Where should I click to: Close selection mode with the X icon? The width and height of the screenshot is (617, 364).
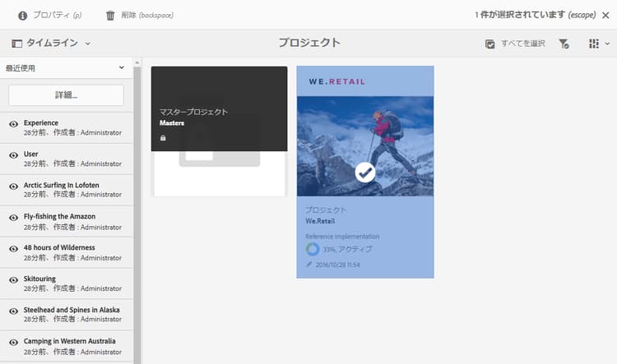pos(606,16)
